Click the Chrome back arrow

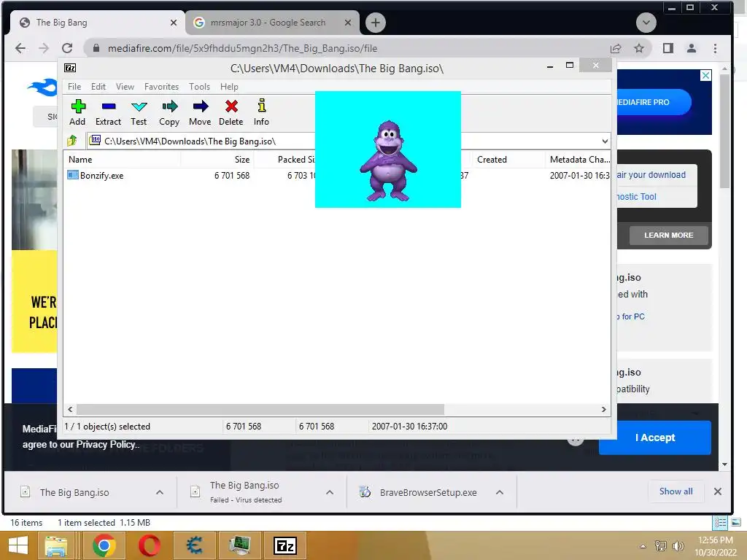coord(20,48)
